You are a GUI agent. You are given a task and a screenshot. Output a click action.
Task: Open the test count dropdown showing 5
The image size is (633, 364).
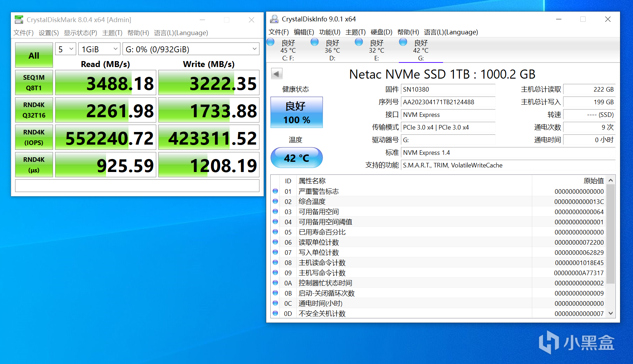coord(66,49)
